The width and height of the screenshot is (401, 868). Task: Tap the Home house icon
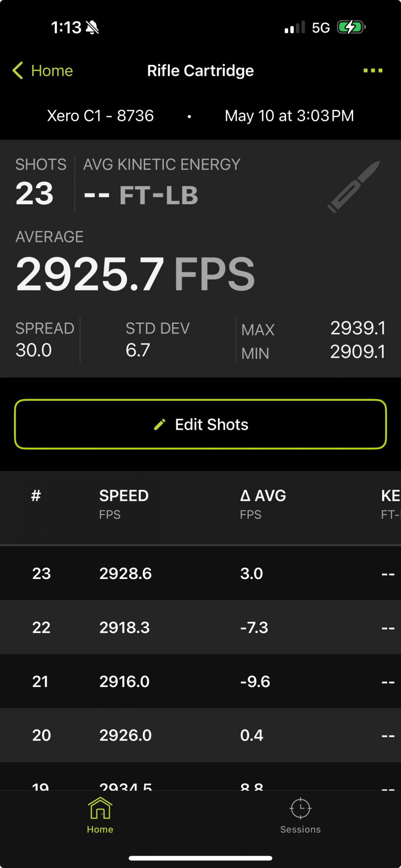pos(100,808)
